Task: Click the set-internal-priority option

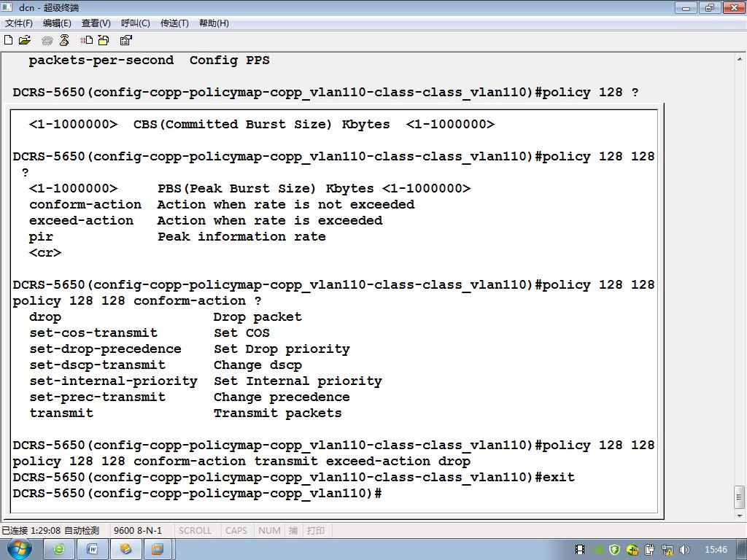Action: pos(113,381)
